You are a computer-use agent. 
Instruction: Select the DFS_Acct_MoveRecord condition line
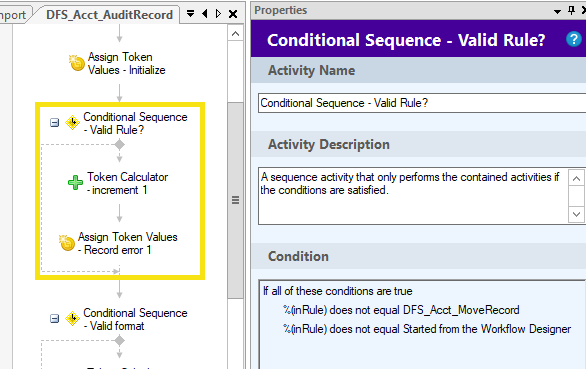click(401, 310)
